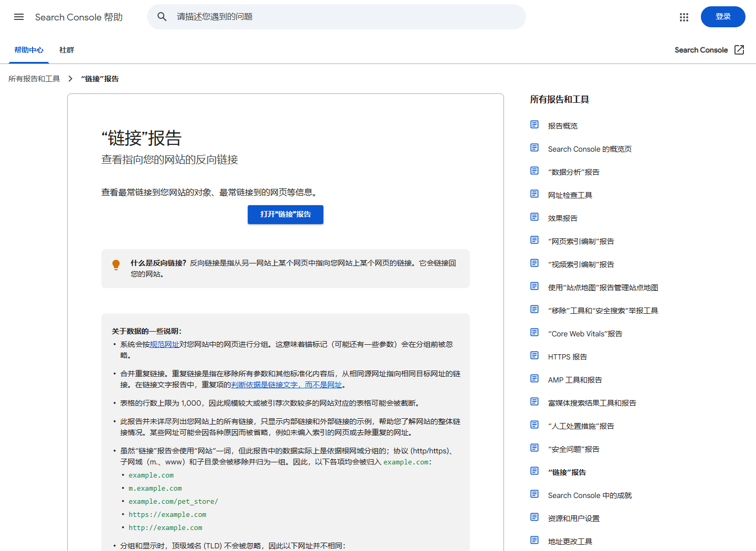Screen dimensions: 756x551
Task: Click the breadcrumb chevron arrow
Action: point(70,79)
